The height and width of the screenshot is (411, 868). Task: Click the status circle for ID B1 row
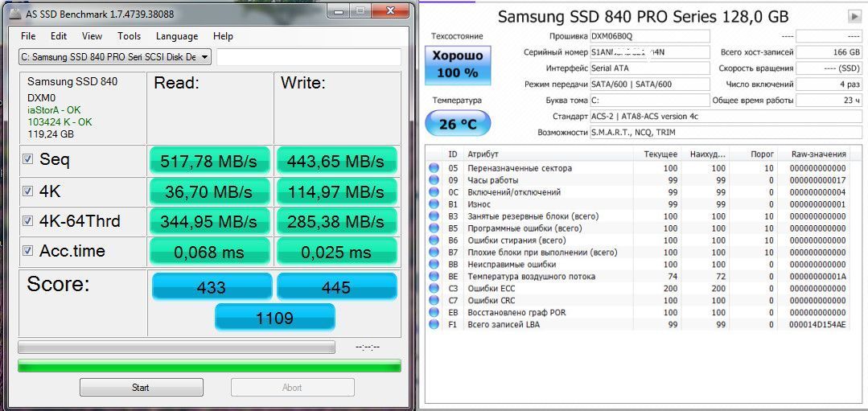(x=434, y=204)
